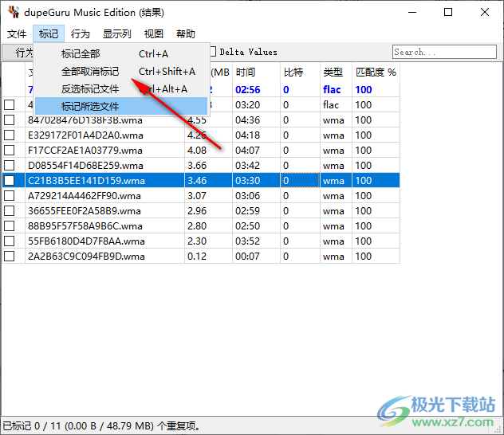Screen dimensions: 504x435
Task: Click the 类型 column header
Action: tap(333, 72)
